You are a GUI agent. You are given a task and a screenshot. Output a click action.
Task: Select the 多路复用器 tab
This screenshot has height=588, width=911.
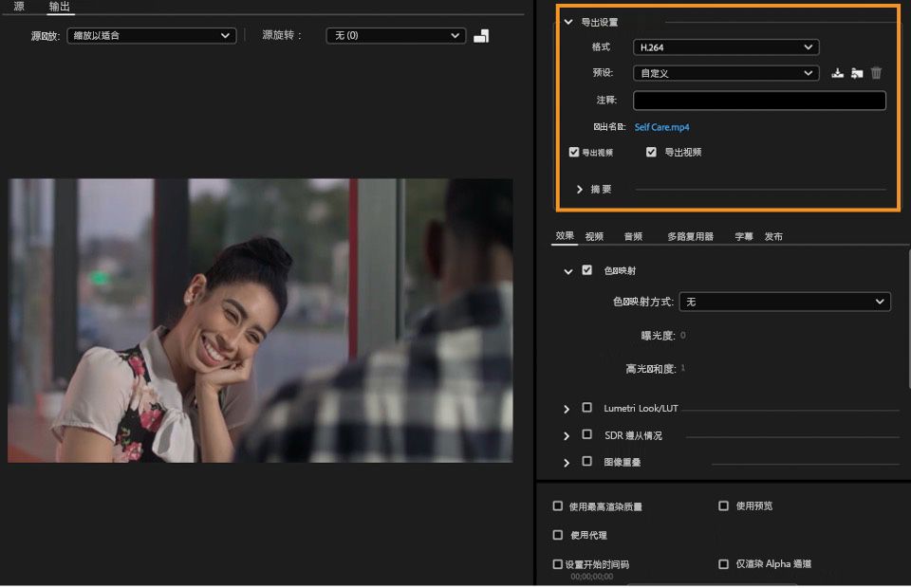[690, 236]
